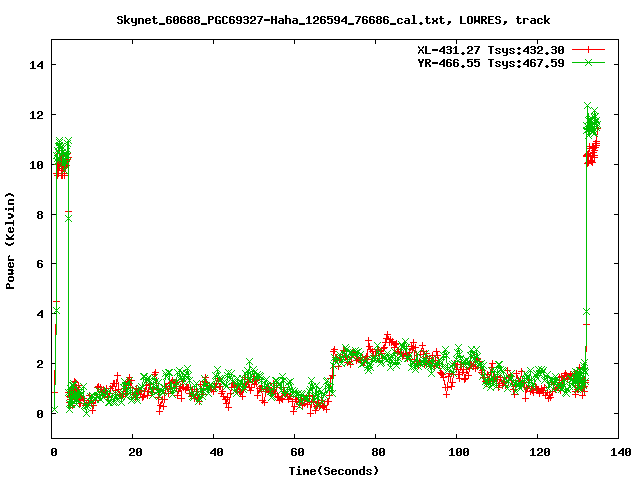The height and width of the screenshot is (480, 640).
Task: Select the YR-466.55 Tsys:467.59 legend label
Action: (491, 63)
